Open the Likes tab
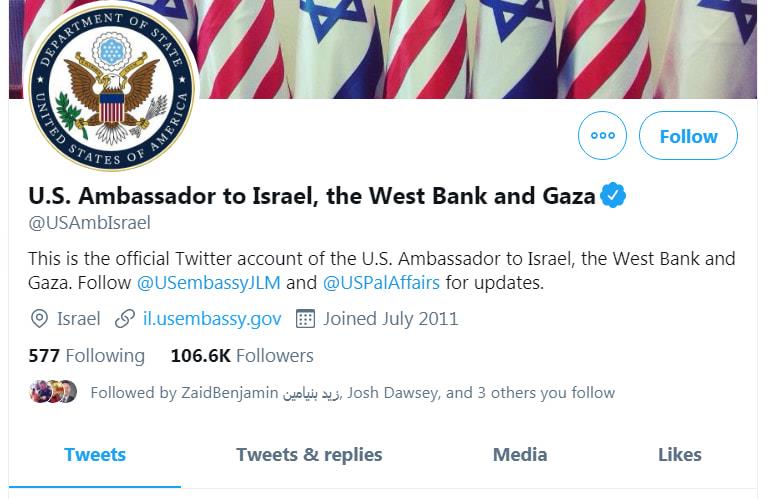 680,455
